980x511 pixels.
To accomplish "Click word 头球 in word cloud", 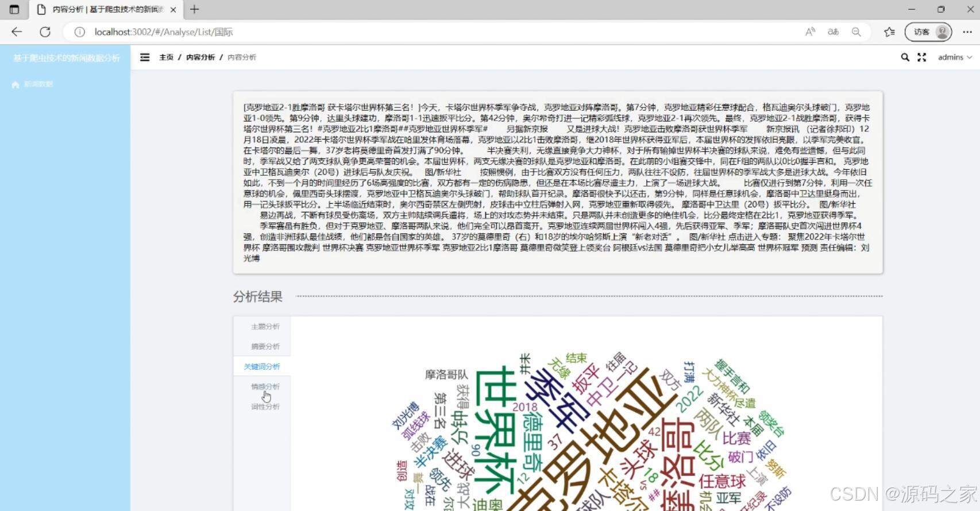I will 639,459.
